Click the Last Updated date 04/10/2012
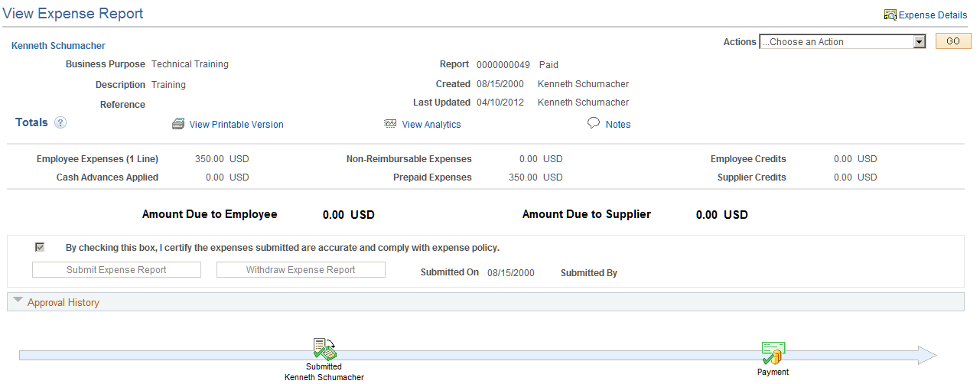 point(500,103)
